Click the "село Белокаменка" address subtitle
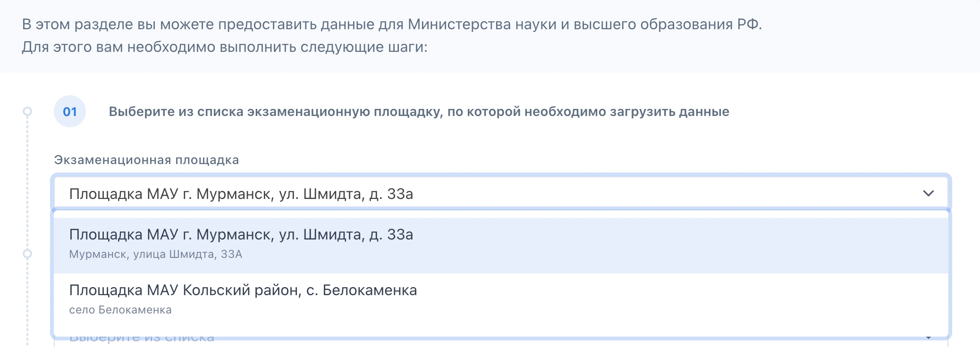This screenshot has width=980, height=347. click(x=120, y=310)
